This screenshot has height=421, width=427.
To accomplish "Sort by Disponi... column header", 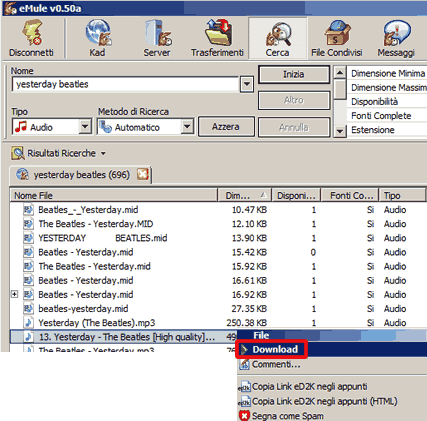I will (x=296, y=195).
